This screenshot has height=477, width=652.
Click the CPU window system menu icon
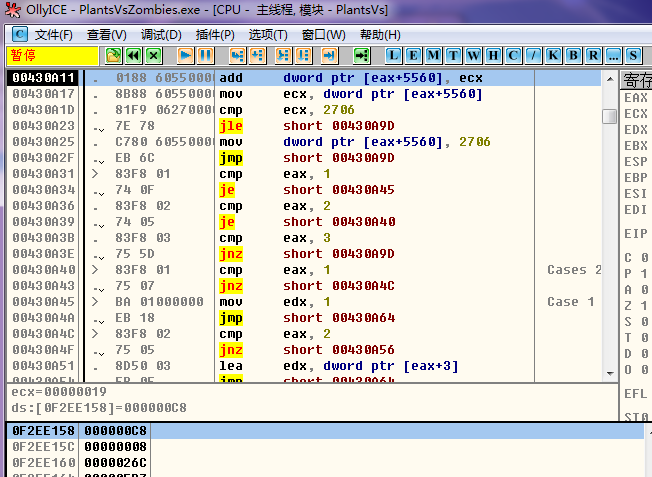click(19, 34)
